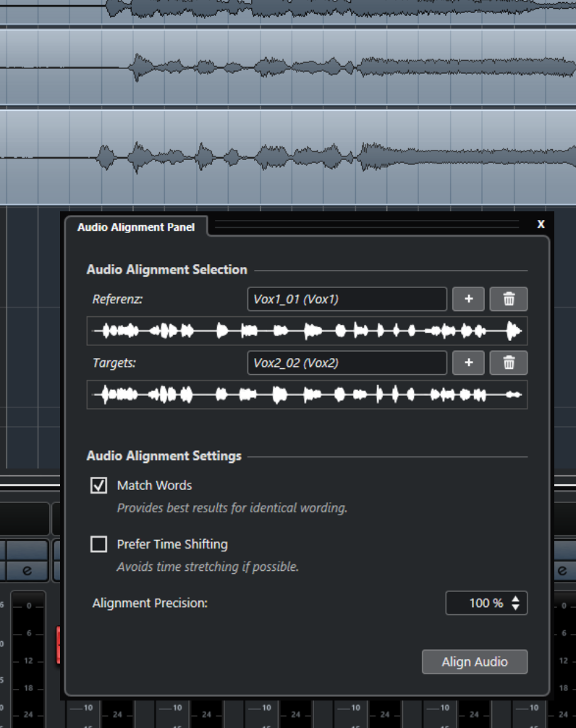
Task: Disable the Match Words checkbox
Action: click(99, 486)
